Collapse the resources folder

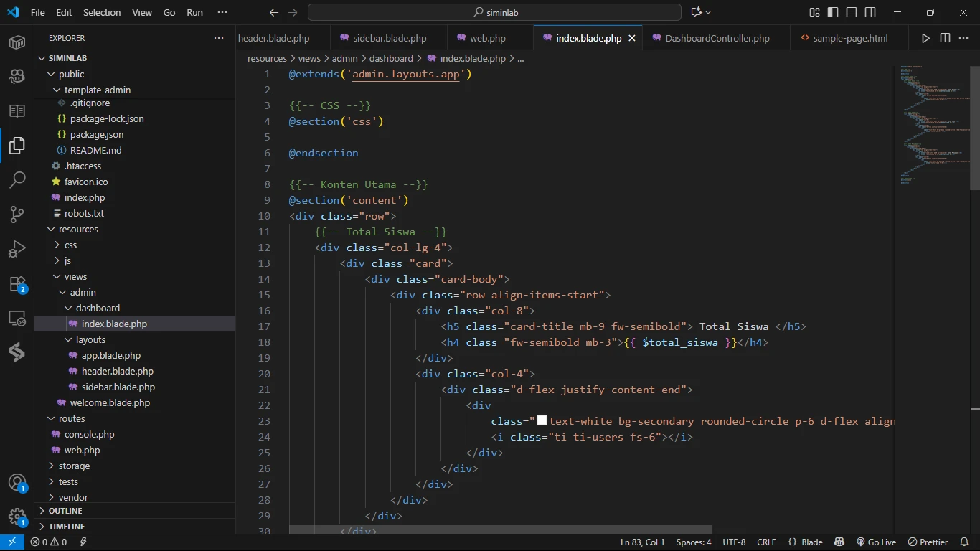(78, 230)
